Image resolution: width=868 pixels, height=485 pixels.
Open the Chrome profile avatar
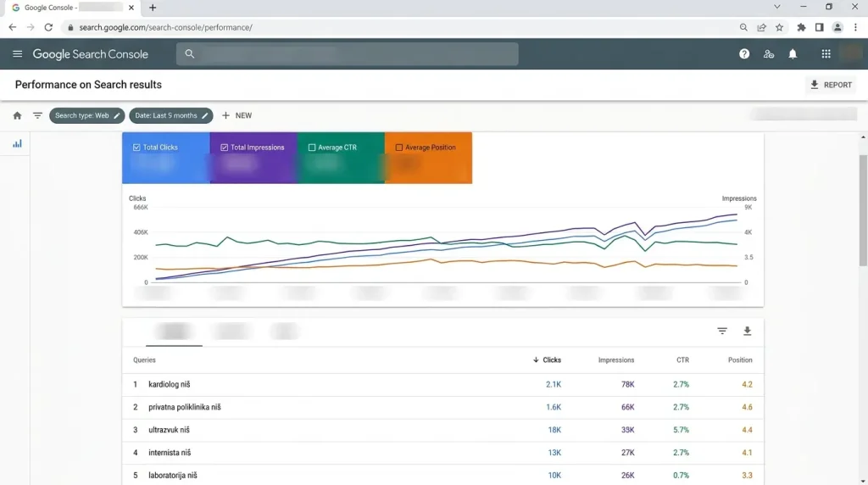837,27
